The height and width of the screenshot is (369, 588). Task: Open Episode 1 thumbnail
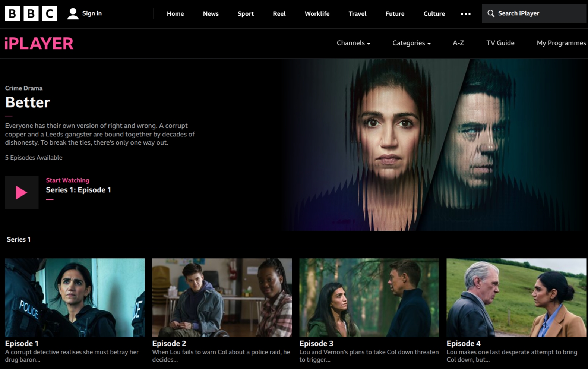click(x=75, y=297)
